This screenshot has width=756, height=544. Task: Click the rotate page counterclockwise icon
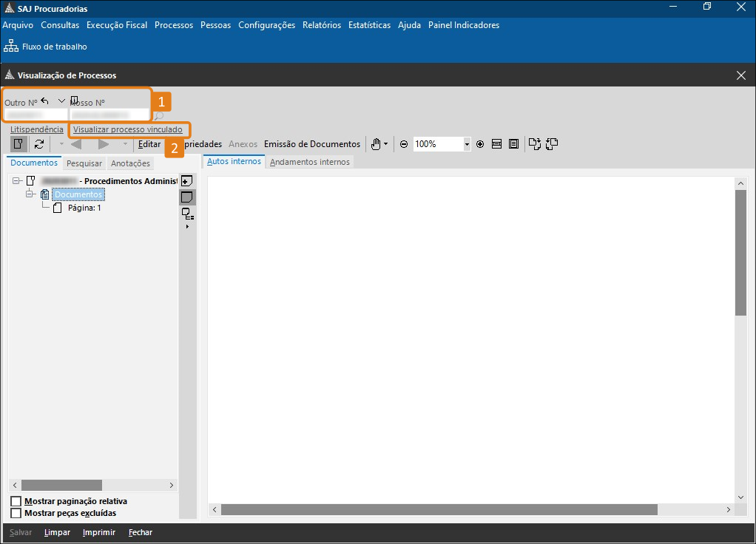tap(552, 144)
